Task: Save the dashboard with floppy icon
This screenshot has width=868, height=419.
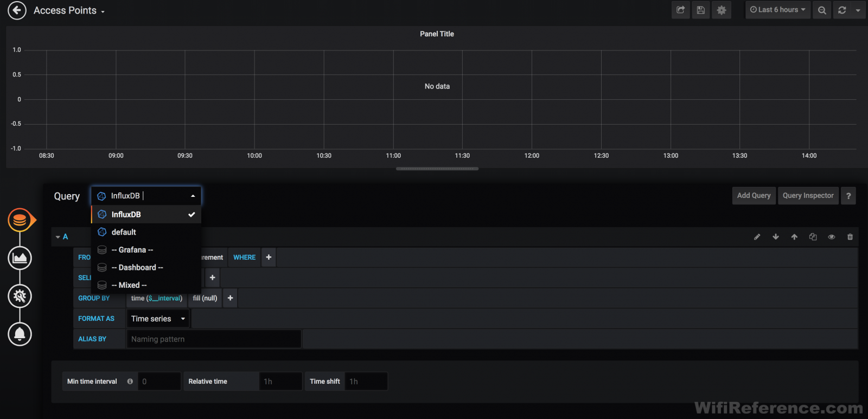Action: coord(701,10)
